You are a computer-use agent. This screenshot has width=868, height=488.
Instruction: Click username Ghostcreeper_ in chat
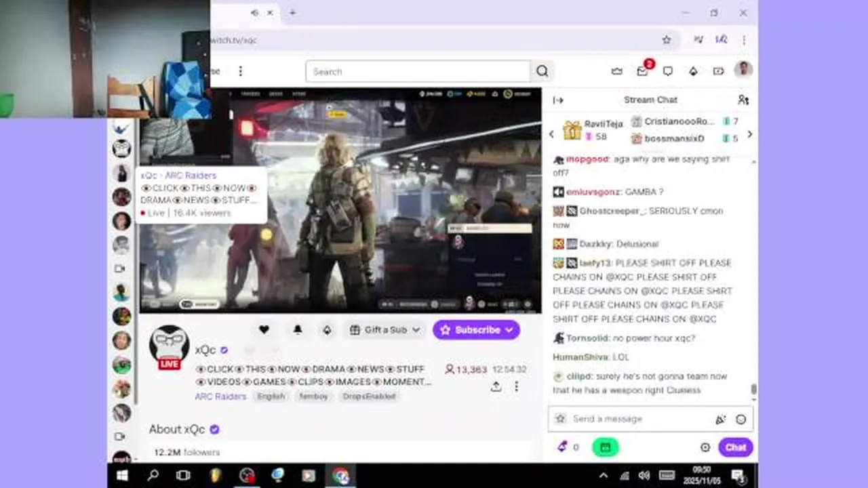[612, 211]
